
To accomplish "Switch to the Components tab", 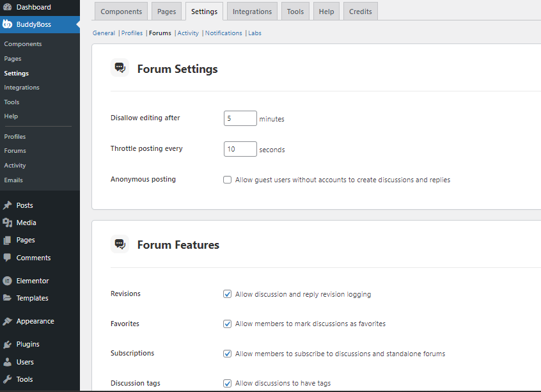I will click(121, 12).
